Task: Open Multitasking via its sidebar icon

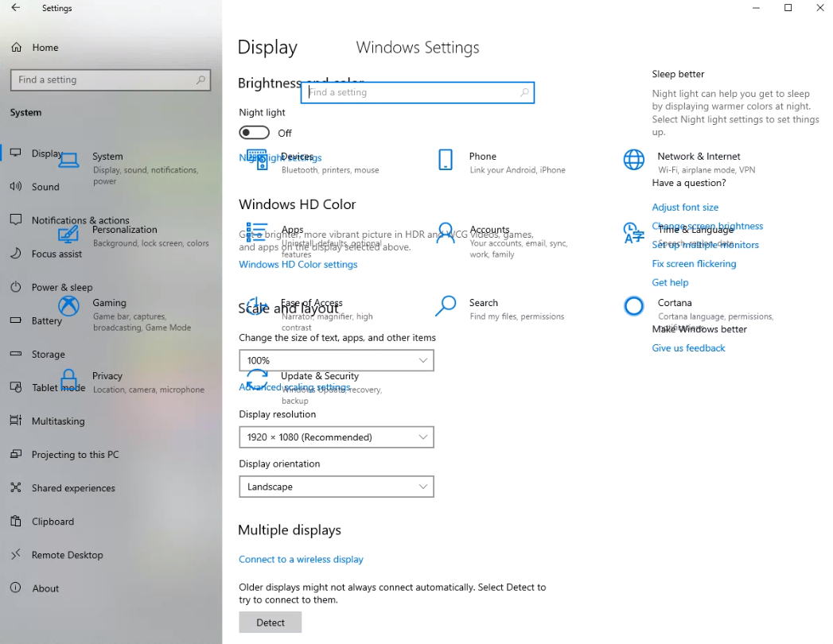Action: (16, 421)
